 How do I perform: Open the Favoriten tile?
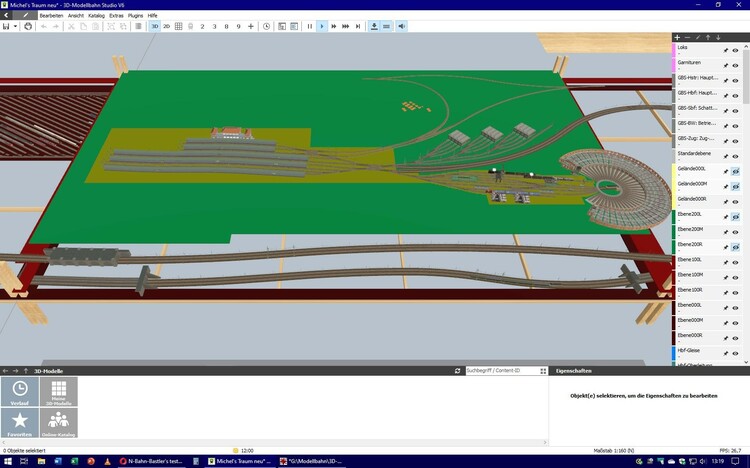tap(20, 423)
